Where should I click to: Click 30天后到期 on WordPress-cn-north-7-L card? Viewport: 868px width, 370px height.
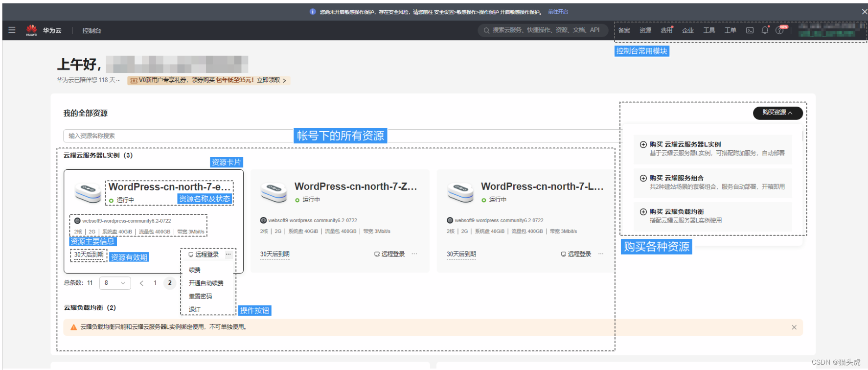click(461, 254)
